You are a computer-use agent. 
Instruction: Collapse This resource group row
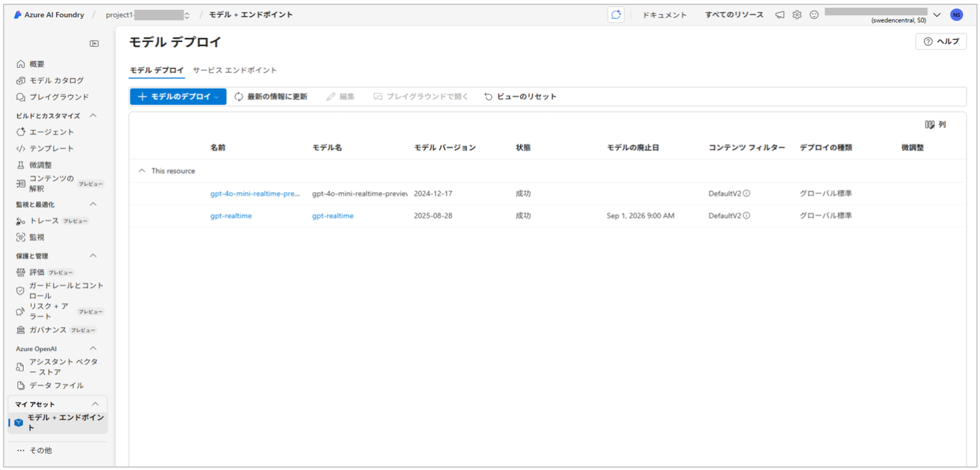click(142, 171)
